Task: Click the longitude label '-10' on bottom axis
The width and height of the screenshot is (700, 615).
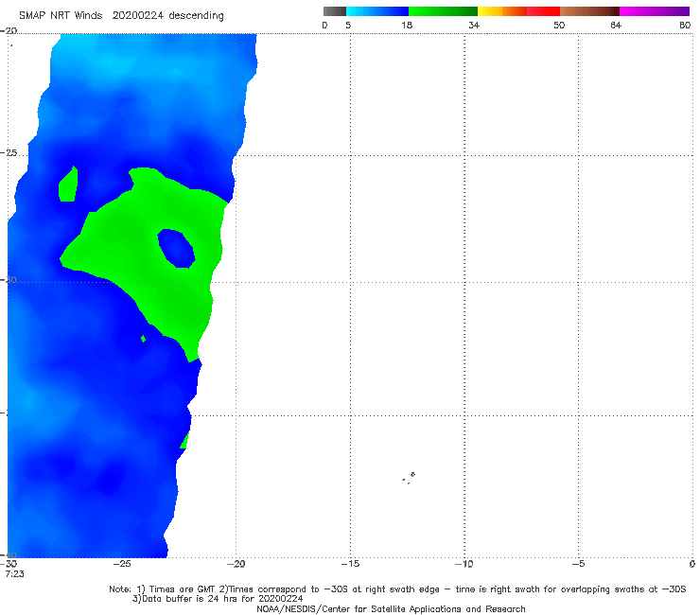Action: [x=464, y=564]
